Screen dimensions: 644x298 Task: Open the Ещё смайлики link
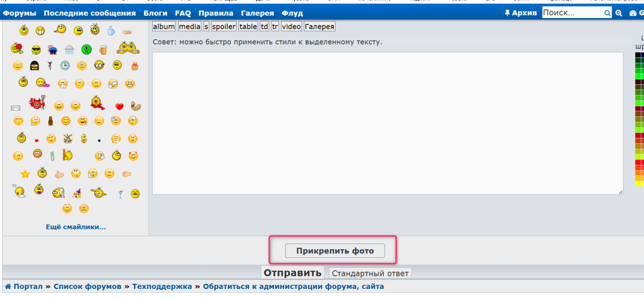[76, 227]
